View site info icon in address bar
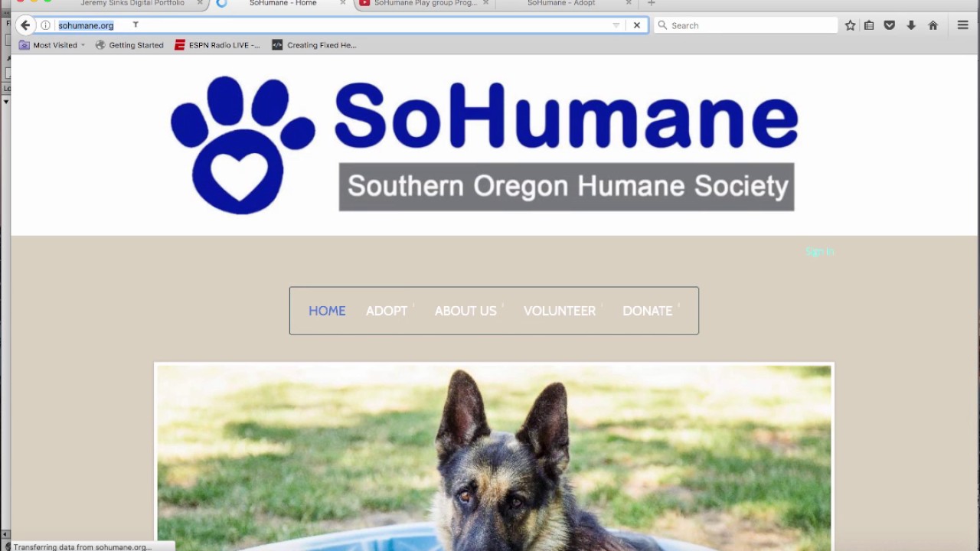The width and height of the screenshot is (980, 551). [45, 25]
